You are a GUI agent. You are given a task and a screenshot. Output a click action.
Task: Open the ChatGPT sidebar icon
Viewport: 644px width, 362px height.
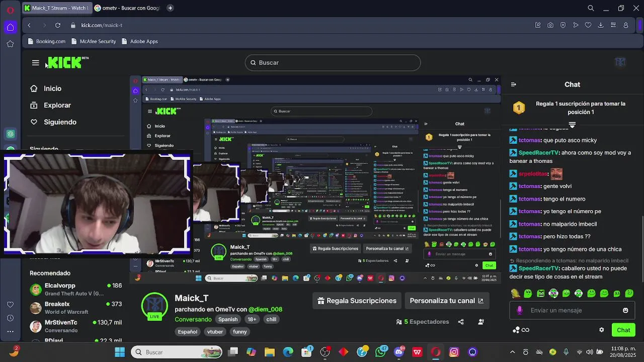pyautogui.click(x=11, y=134)
